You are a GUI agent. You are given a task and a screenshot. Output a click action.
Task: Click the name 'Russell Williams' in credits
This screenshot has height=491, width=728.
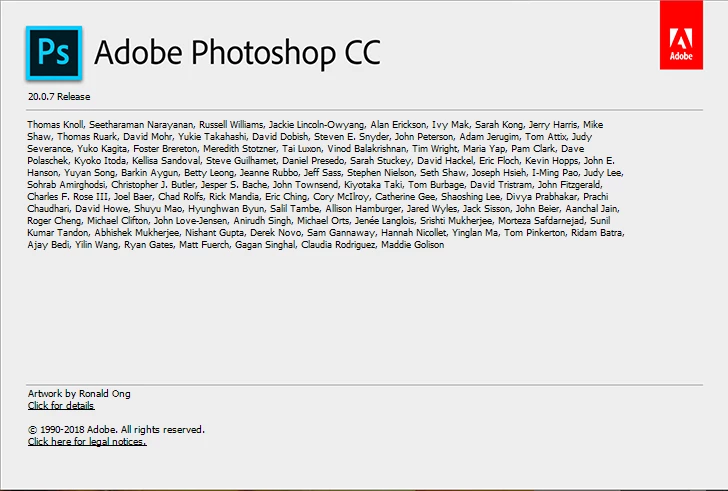click(231, 125)
